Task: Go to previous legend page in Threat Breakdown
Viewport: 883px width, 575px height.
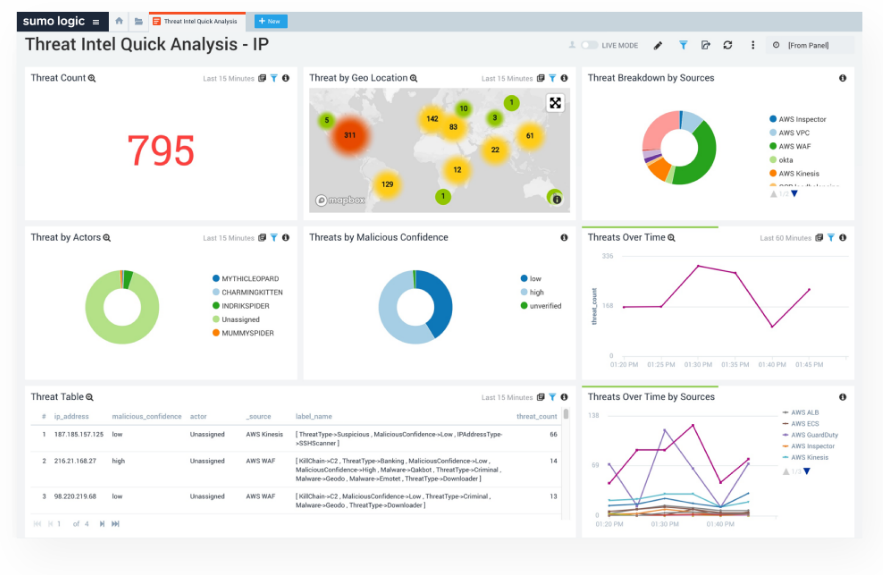Action: 773,194
